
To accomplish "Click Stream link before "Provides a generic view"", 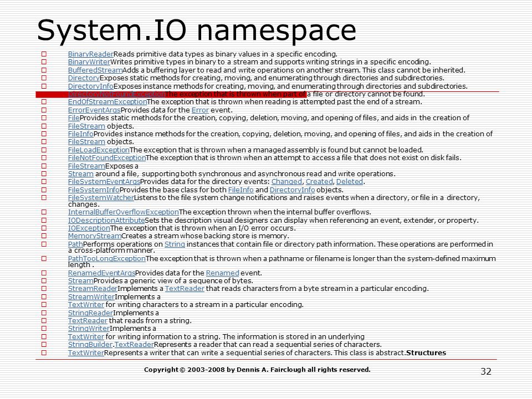I will tap(81, 280).
